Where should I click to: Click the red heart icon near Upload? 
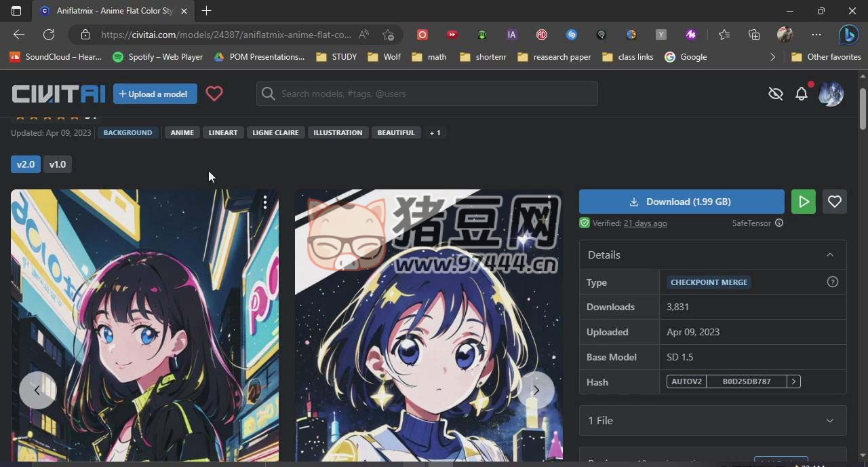[x=214, y=94]
